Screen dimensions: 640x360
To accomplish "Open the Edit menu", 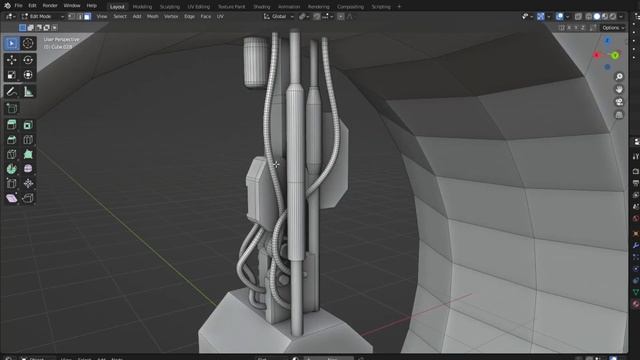I will click(32, 6).
